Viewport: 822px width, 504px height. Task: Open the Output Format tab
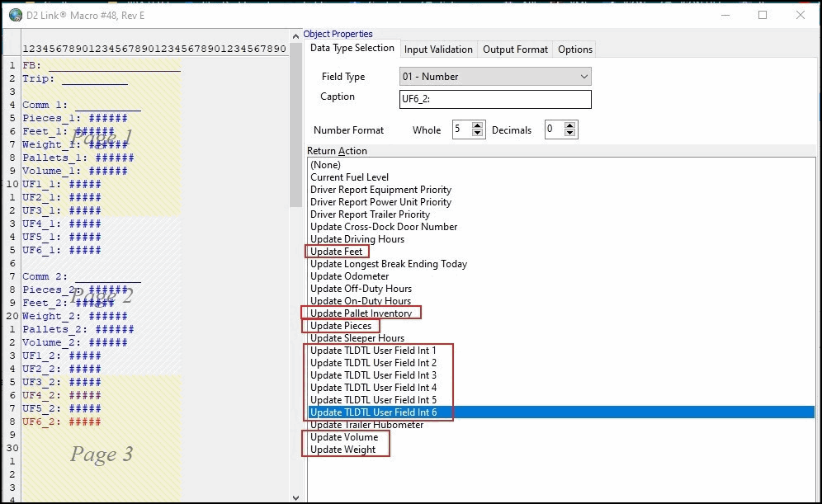coord(515,49)
